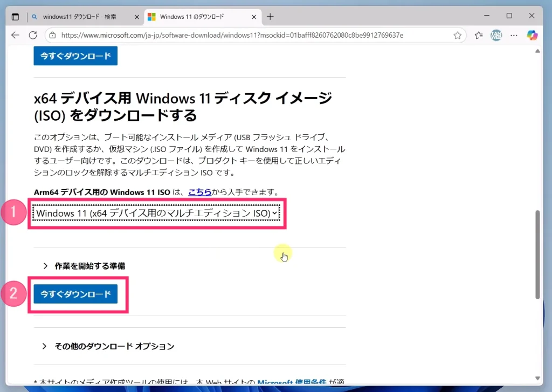Click the browser back arrow
Viewport: 552px width, 392px height.
tap(15, 35)
